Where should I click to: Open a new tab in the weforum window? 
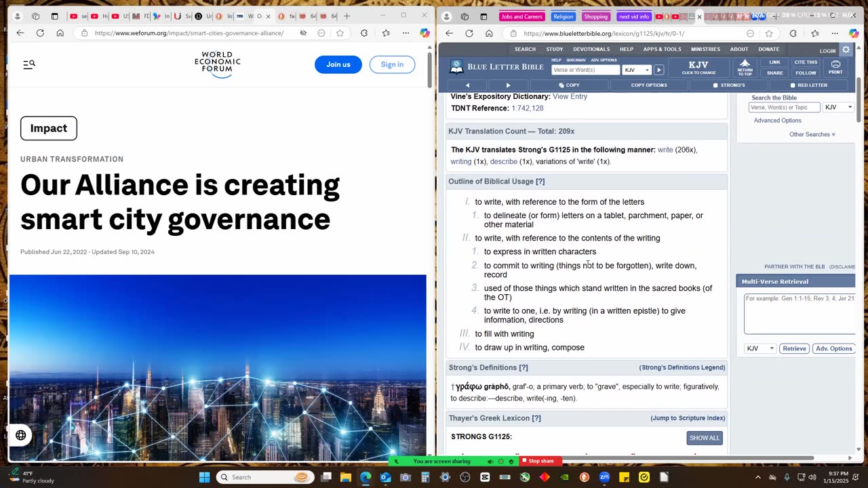tap(347, 16)
